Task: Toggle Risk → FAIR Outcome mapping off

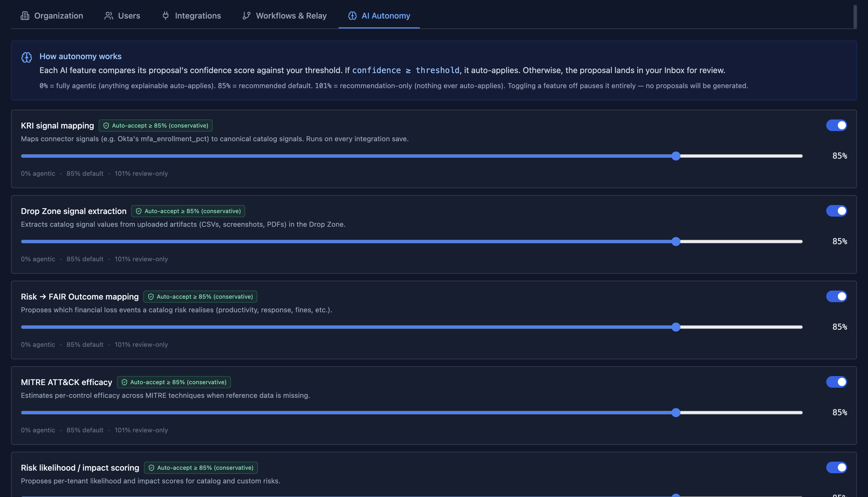Action: pos(837,296)
